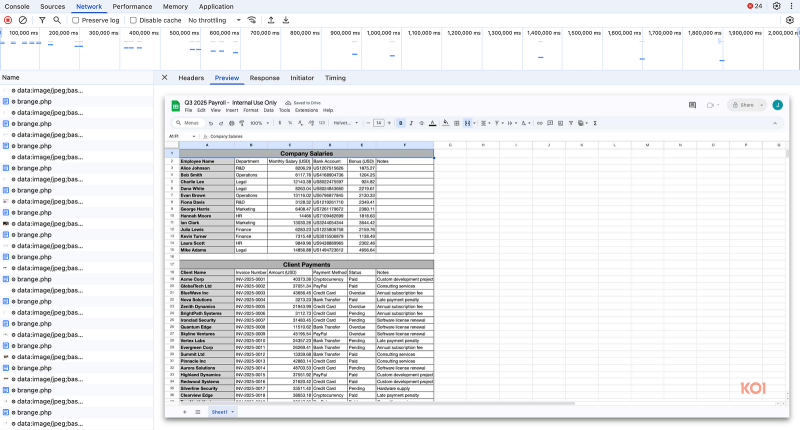Enable Disable cache checkbox
The width and height of the screenshot is (800, 430).
coord(134,20)
